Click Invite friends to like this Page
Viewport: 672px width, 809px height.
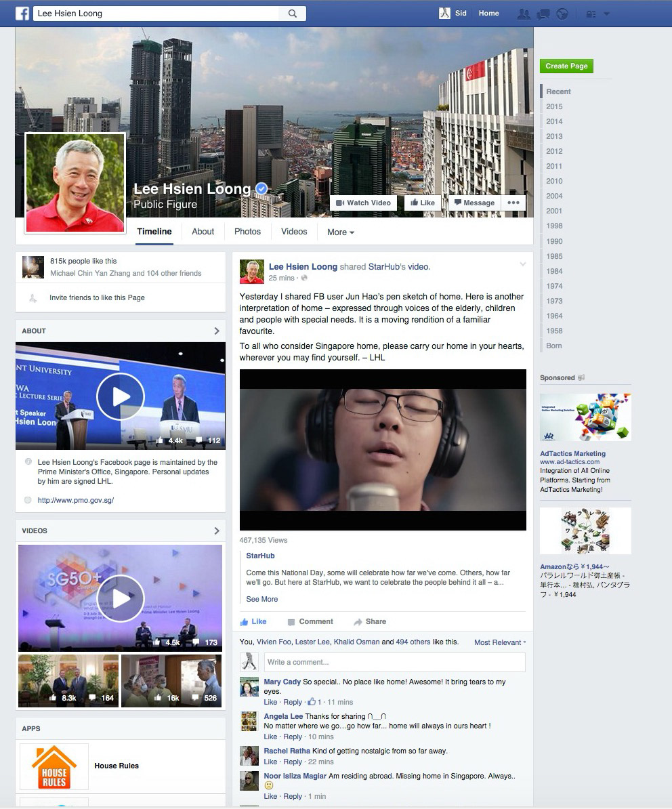click(x=97, y=297)
